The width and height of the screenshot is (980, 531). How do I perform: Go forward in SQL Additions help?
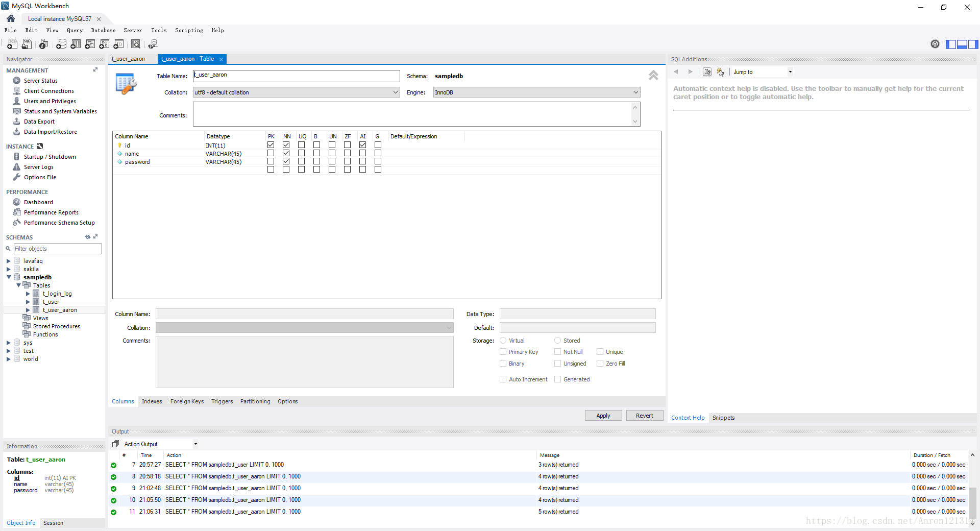pyautogui.click(x=690, y=72)
